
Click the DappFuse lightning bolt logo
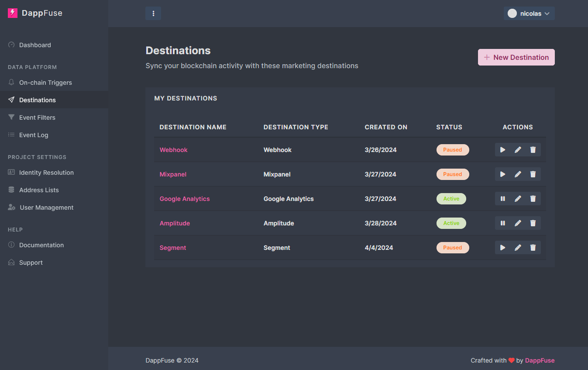(13, 13)
